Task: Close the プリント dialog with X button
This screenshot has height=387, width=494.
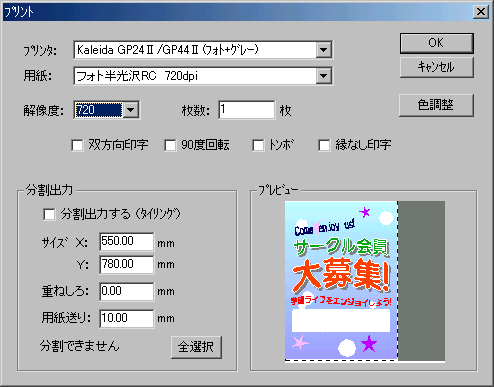Action: [x=481, y=12]
